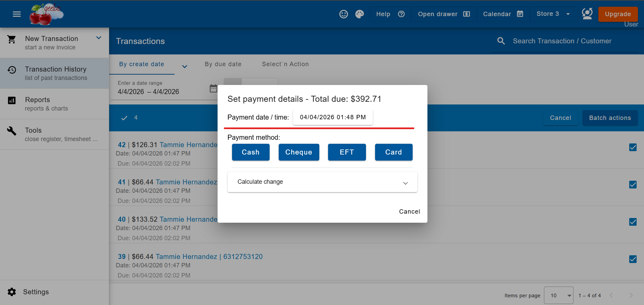The width and height of the screenshot is (644, 305).
Task: Click the Reports chart icon
Action: [x=12, y=100]
